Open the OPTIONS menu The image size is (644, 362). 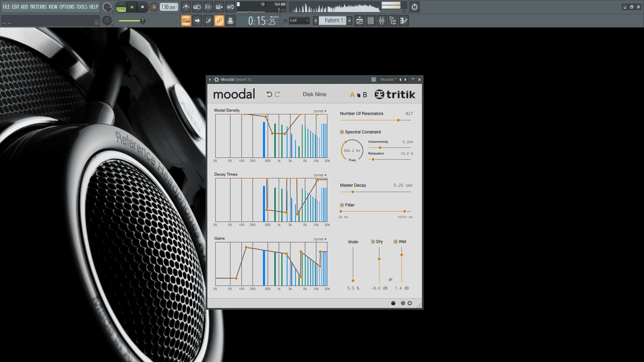[x=67, y=7]
